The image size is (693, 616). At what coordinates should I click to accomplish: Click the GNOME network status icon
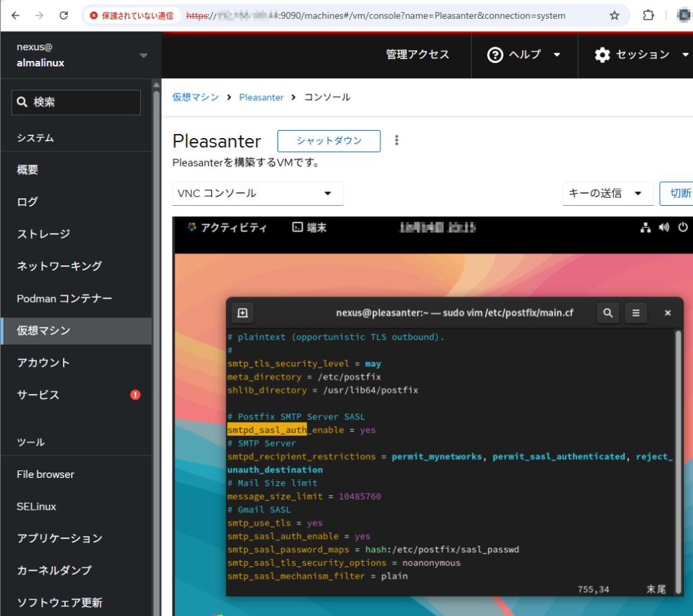[x=645, y=227]
